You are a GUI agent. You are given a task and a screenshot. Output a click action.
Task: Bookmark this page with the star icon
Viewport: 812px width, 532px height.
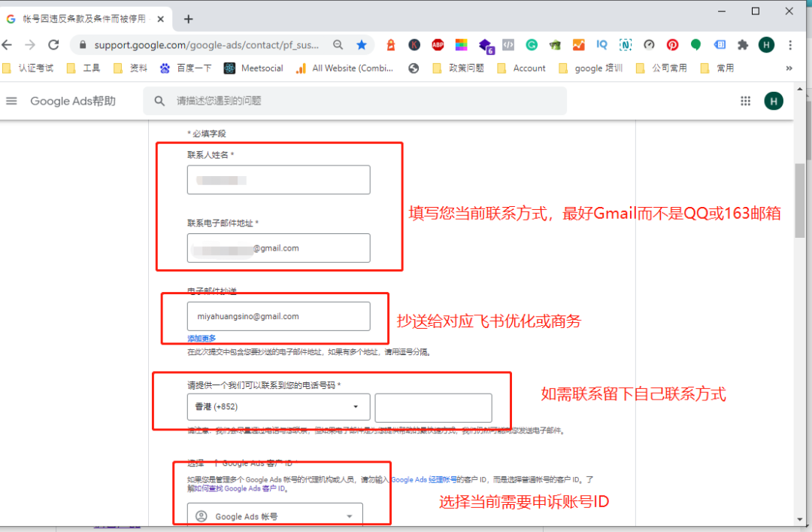362,45
